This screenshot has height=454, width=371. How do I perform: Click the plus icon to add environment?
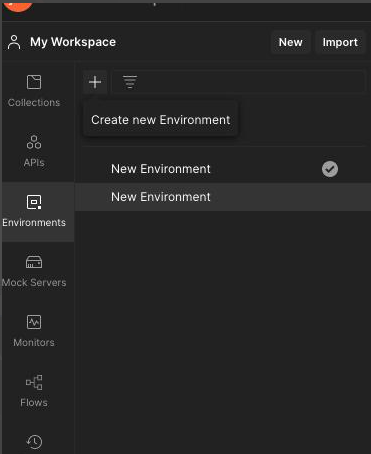click(x=95, y=82)
